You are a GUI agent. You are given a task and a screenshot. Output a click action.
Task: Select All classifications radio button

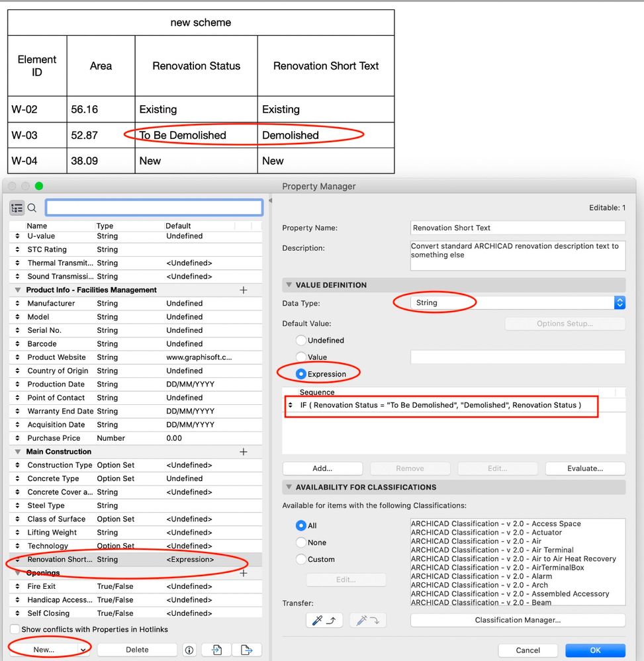(x=300, y=525)
